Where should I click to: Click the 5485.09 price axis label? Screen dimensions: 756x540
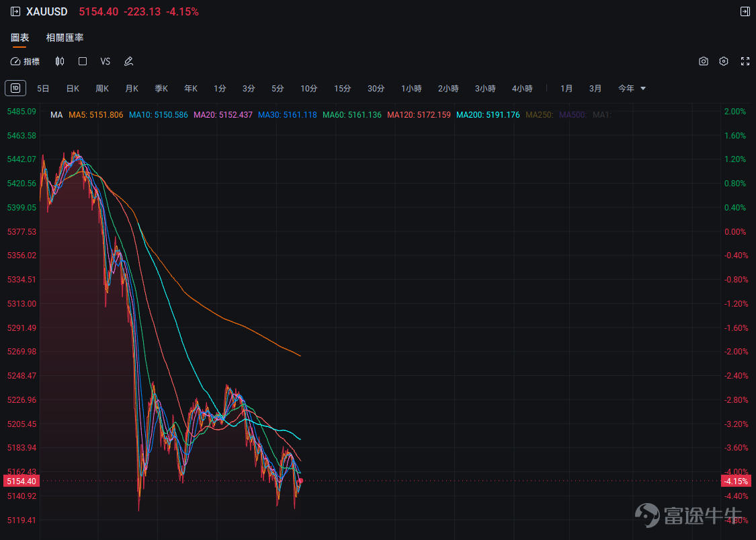(x=22, y=112)
